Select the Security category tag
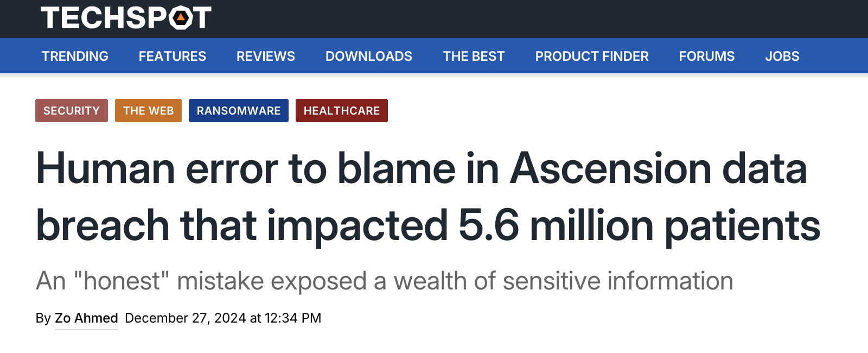Viewport: 868px width, 353px height. pos(72,111)
